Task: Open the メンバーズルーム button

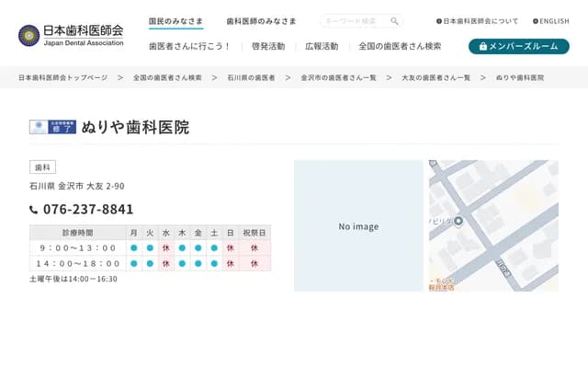Action: [518, 46]
